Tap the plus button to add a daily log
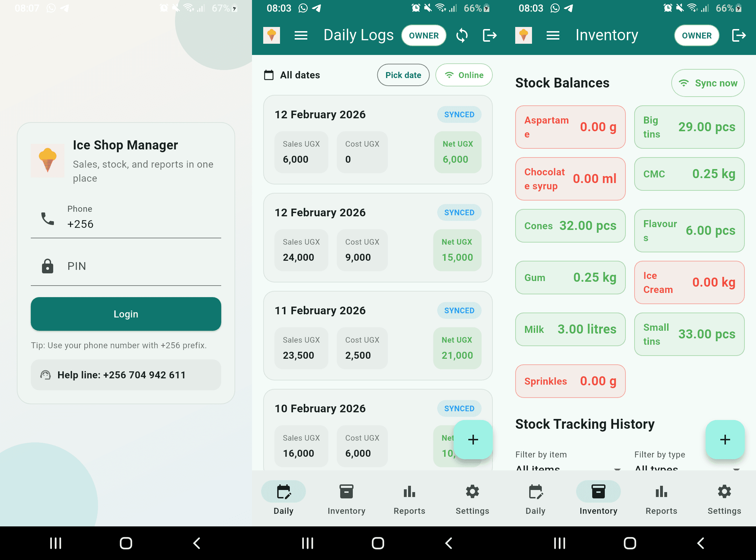 point(473,440)
